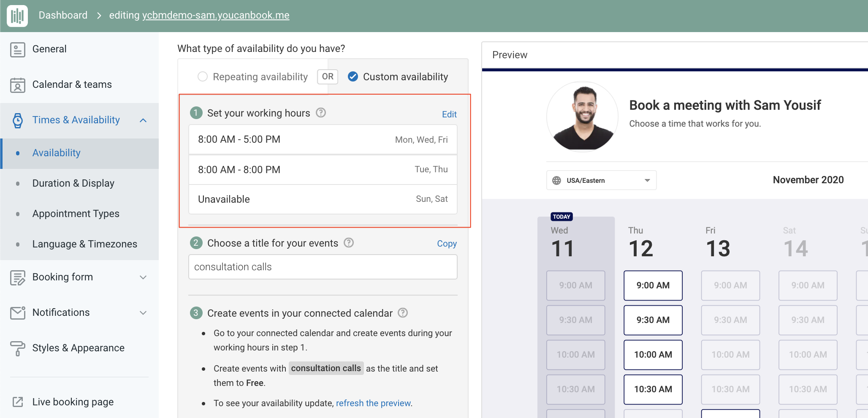Click the YouCanBook.me logo icon

17,16
